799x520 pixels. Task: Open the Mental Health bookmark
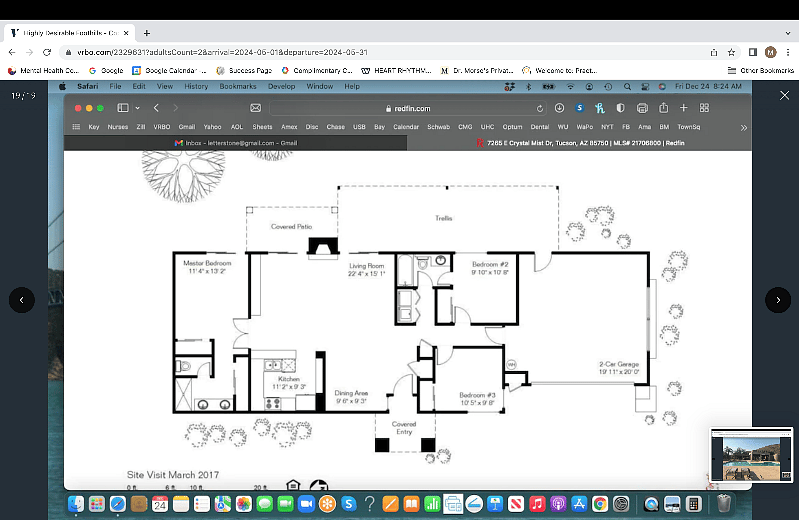[43, 70]
